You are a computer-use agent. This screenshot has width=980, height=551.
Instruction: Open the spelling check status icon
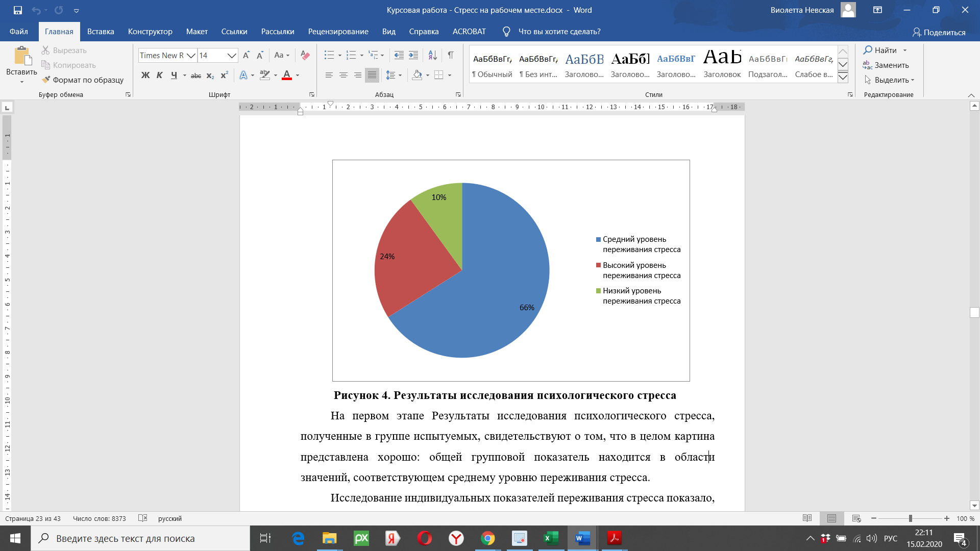point(143,518)
